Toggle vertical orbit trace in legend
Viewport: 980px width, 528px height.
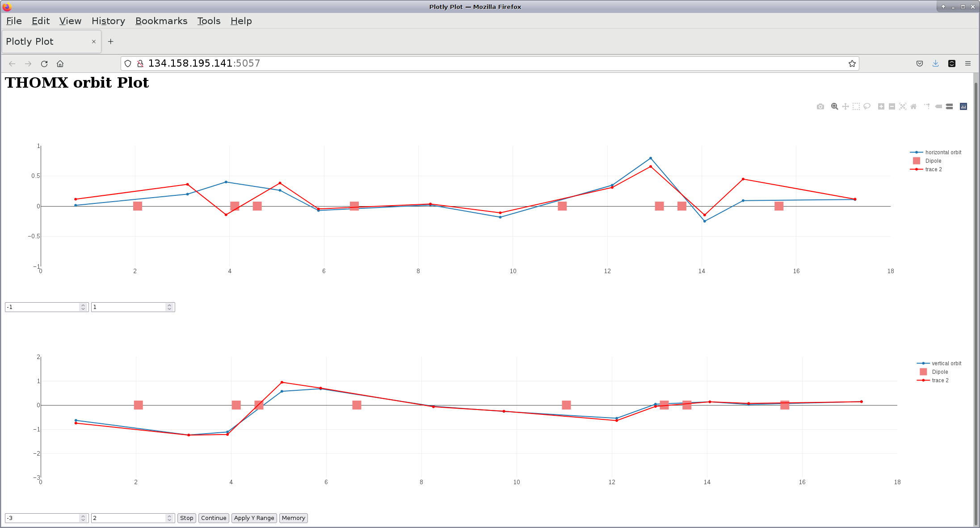[x=946, y=363]
